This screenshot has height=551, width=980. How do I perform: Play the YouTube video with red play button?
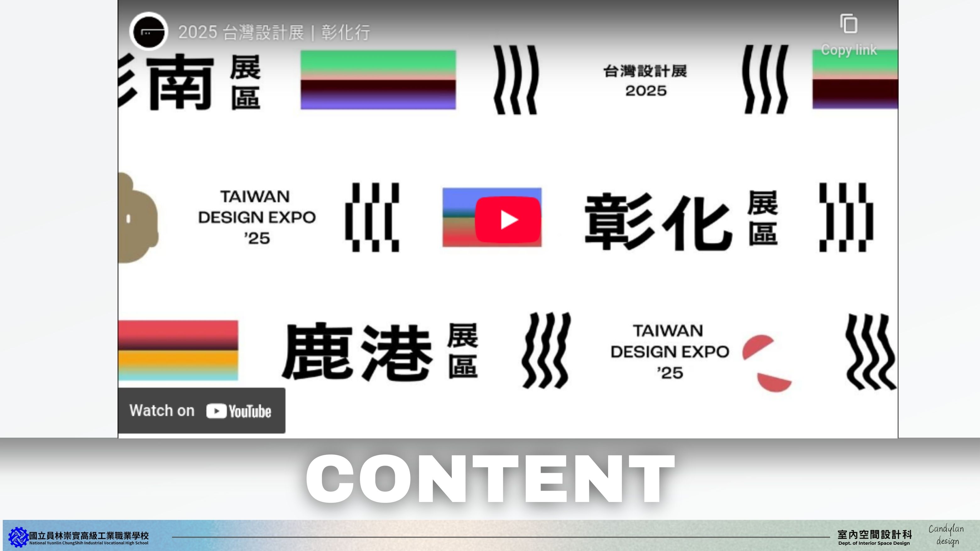[508, 219]
